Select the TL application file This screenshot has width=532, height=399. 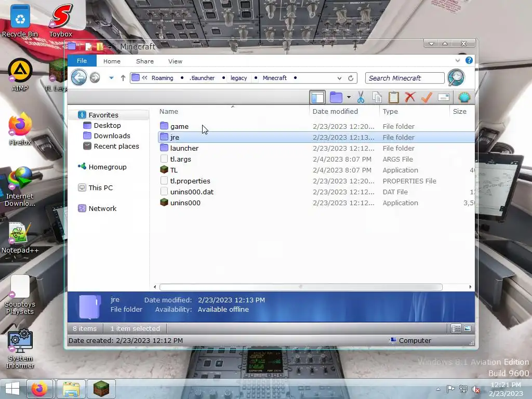pyautogui.click(x=316, y=170)
